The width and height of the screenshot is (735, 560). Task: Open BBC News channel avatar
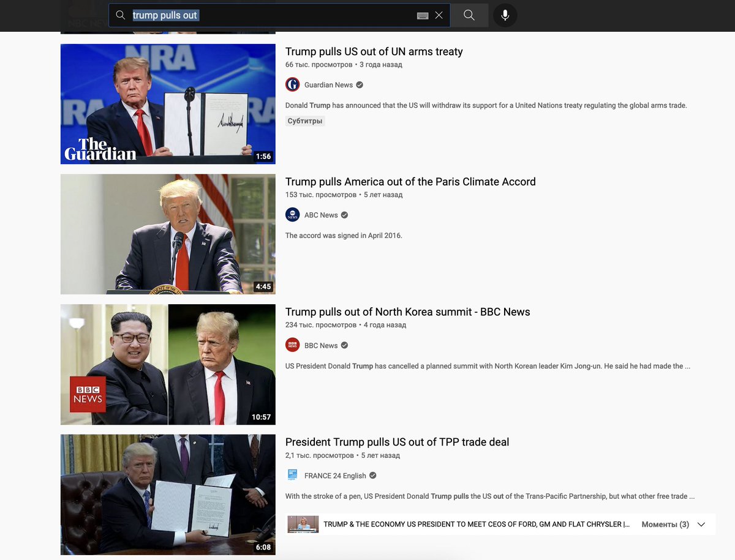293,345
